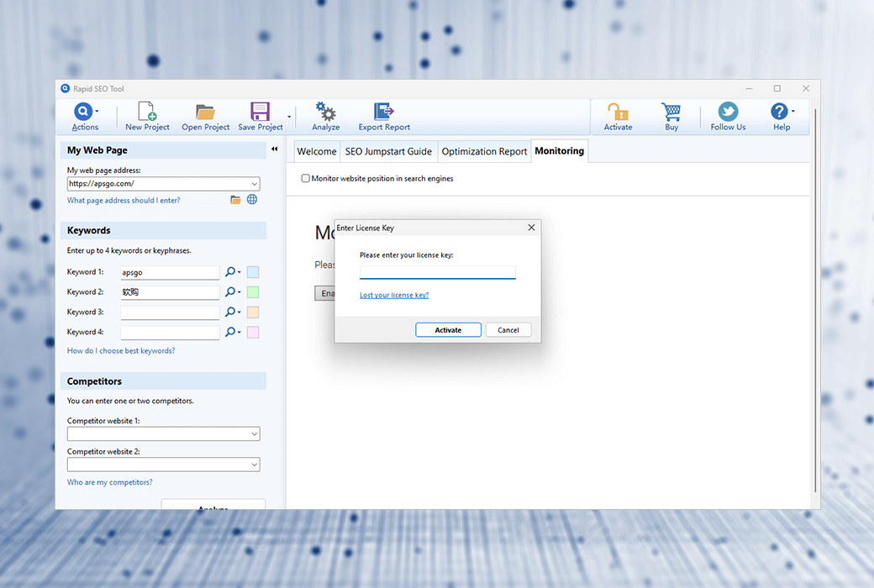
Task: Expand the My web page address dropdown
Action: click(x=254, y=184)
